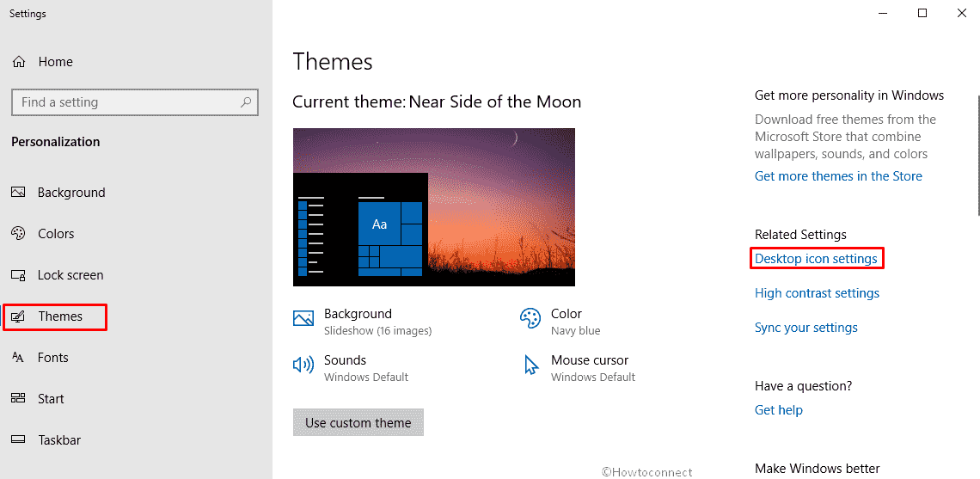
Task: Click Windows Default under Mouse cursor
Action: (593, 377)
